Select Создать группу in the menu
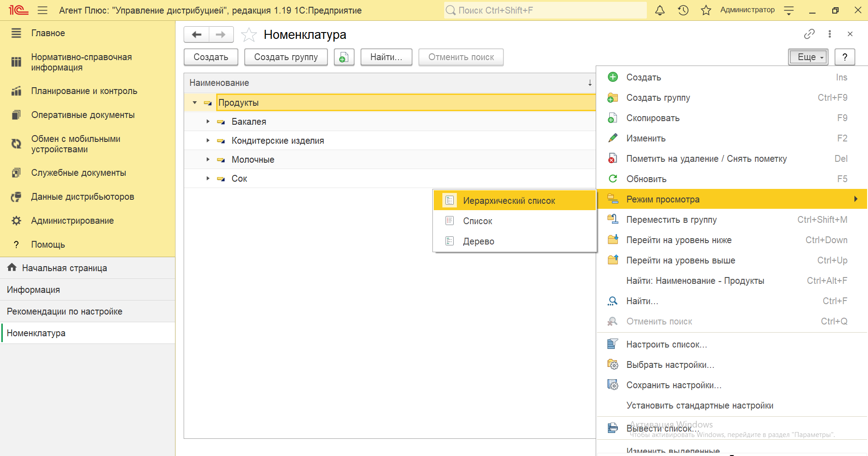The image size is (868, 456). click(732, 98)
